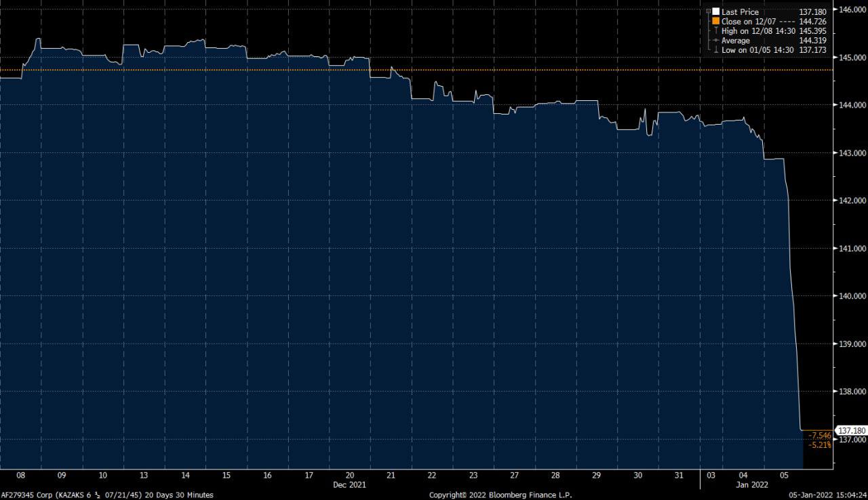Click the 142.000 y-axis label
The width and height of the screenshot is (868, 500).
(852, 201)
